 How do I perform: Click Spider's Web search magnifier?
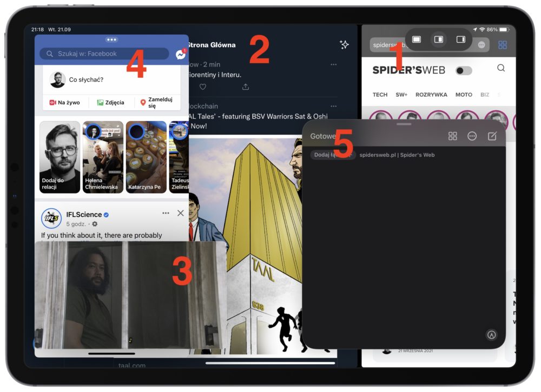tap(501, 68)
